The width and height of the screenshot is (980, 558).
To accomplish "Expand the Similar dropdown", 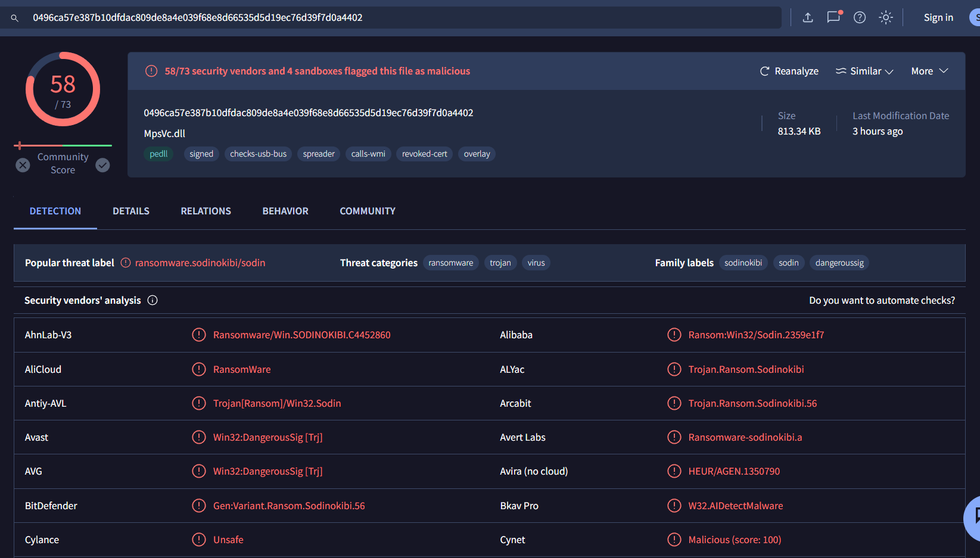I will coord(864,71).
